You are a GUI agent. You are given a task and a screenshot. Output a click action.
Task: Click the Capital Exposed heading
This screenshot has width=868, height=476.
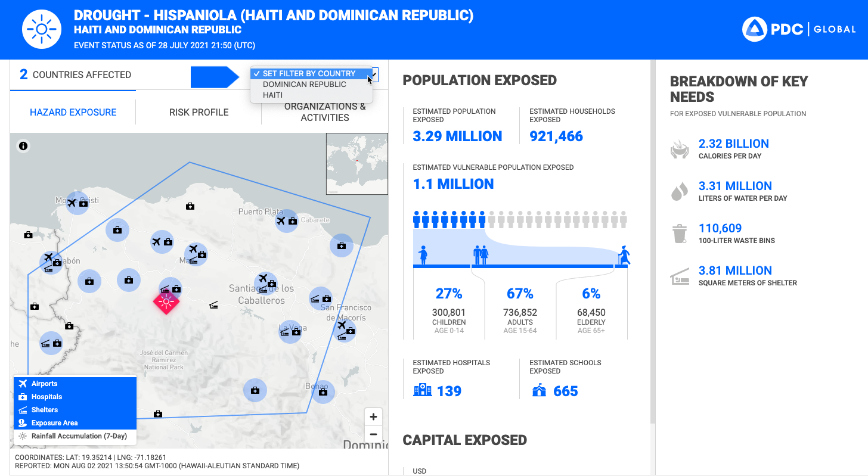point(465,440)
